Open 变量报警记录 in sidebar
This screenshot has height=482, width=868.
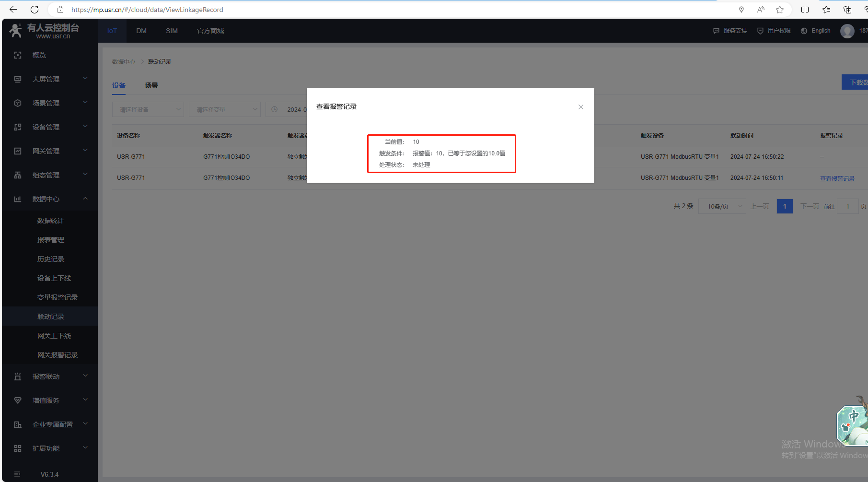pos(58,297)
